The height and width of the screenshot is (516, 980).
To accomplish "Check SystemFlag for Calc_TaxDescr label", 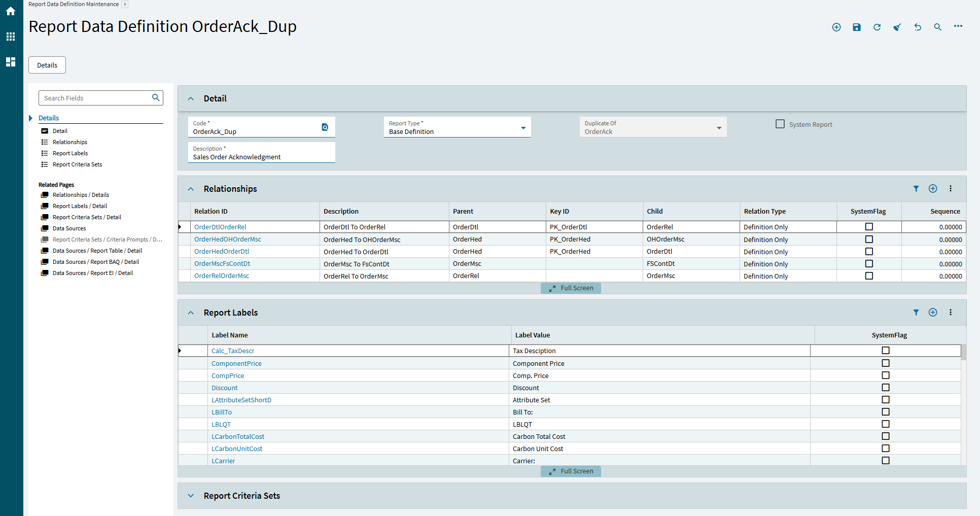I will [886, 351].
